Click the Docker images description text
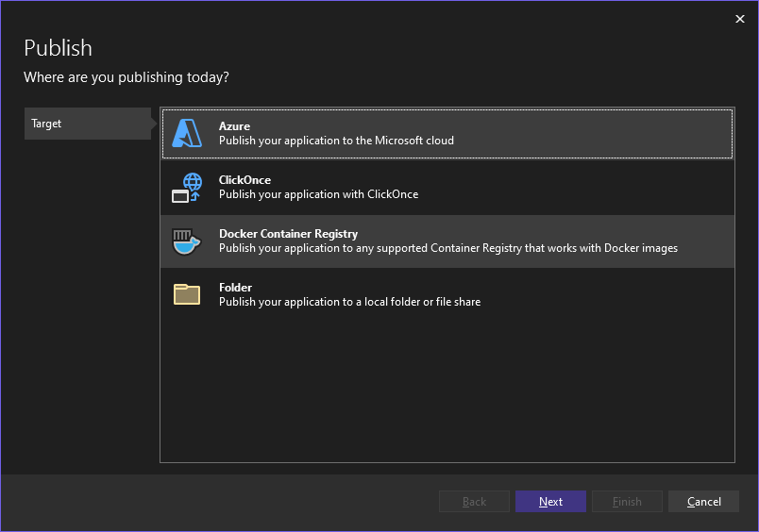This screenshot has height=532, width=759. coord(447,248)
